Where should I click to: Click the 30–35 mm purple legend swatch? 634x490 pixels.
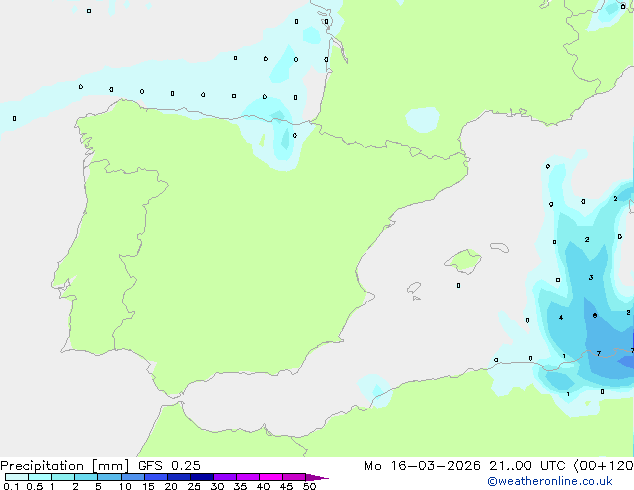pos(225,477)
